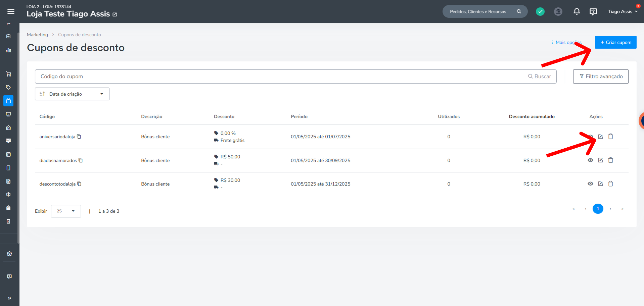This screenshot has height=306, width=644.
Task: Open the Tiago Assis user menu
Action: 623,11
